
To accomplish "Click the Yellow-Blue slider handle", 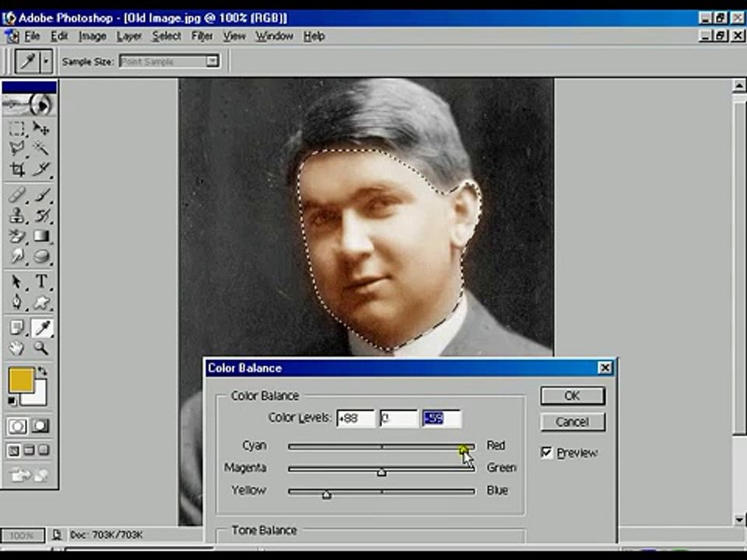I will pos(326,495).
